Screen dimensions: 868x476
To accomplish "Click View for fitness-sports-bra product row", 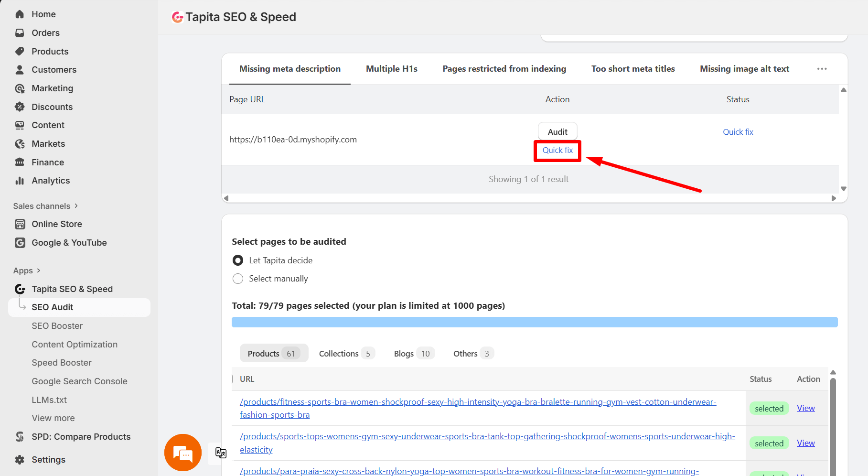I will (x=805, y=408).
